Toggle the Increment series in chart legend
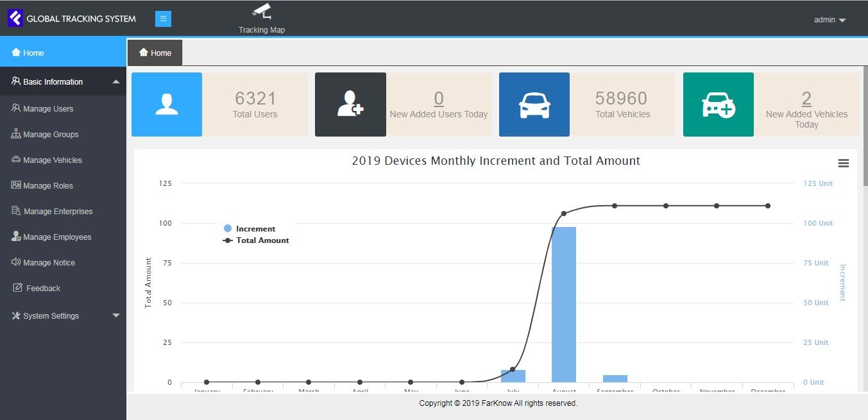 pos(255,229)
